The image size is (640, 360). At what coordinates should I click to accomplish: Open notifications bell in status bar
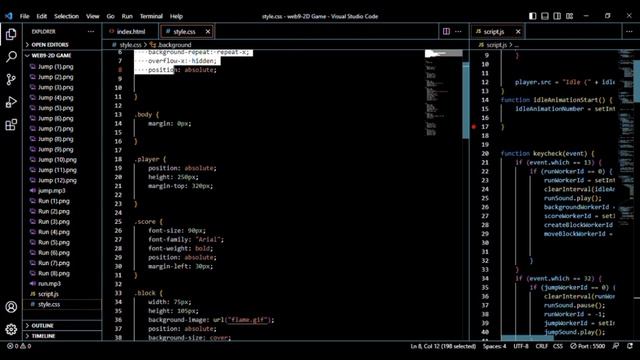[630, 346]
